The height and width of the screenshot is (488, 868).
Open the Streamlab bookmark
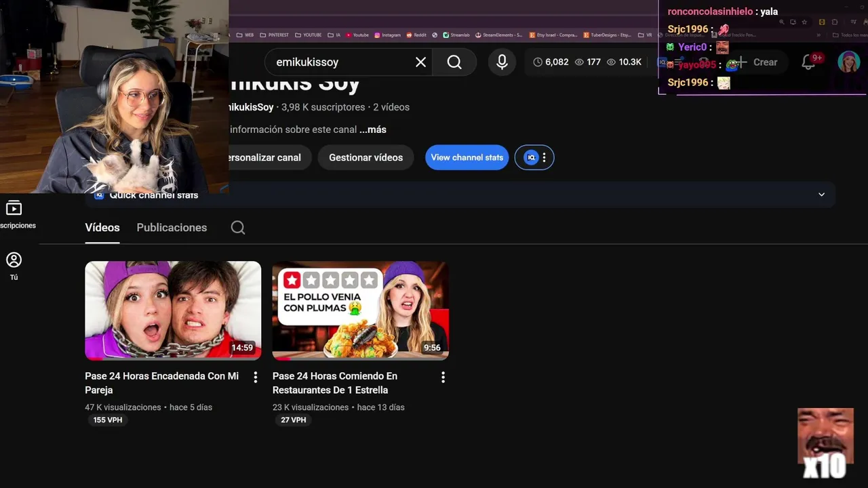pyautogui.click(x=456, y=35)
